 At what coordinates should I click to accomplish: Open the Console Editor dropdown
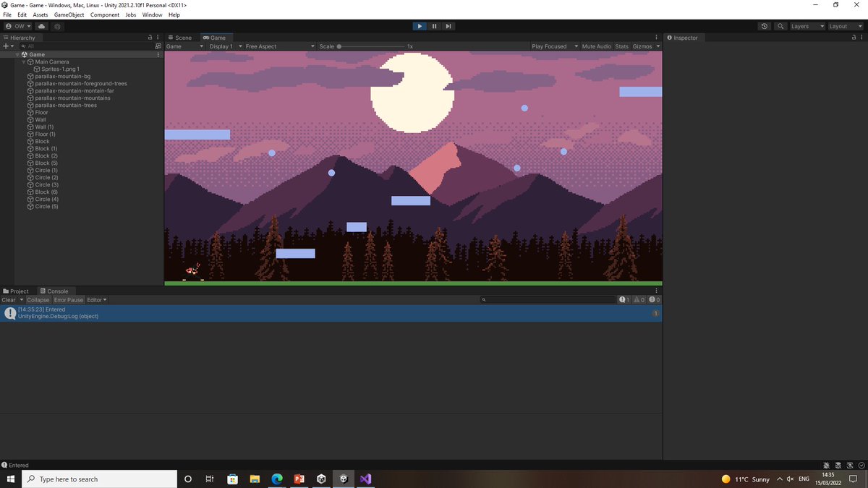pyautogui.click(x=97, y=300)
